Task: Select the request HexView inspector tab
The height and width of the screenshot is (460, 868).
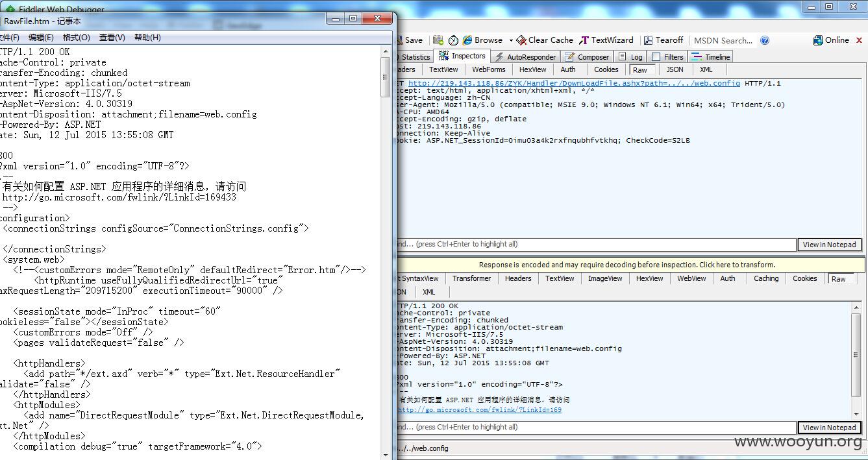Action: coord(532,69)
